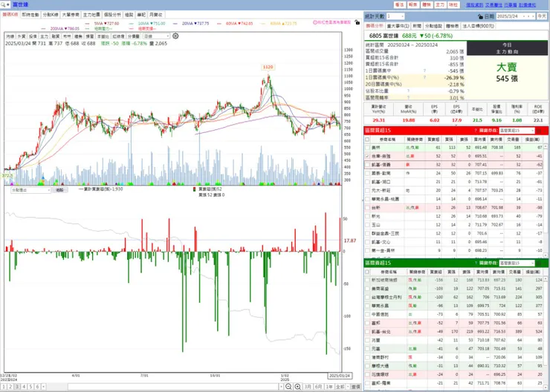The image size is (550, 392).
Task: Open dropdown at right end of bottom scrollbar field
Action: pos(281,387)
